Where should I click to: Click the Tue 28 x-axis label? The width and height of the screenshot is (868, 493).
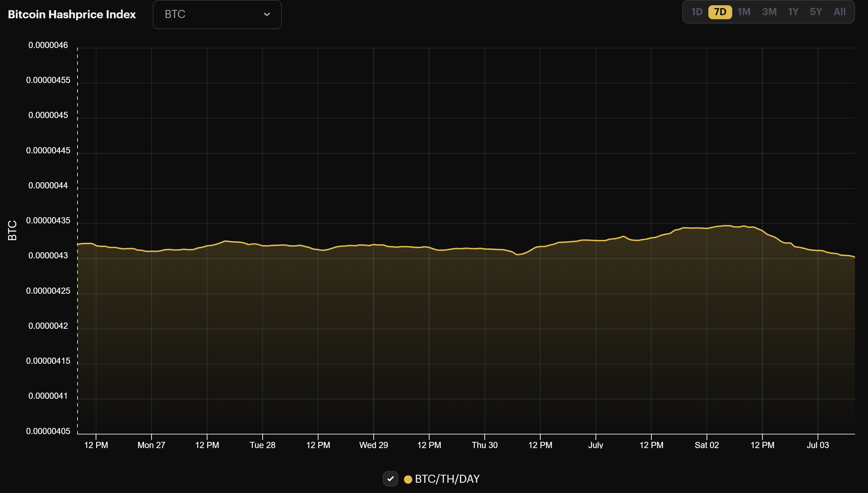(x=263, y=445)
